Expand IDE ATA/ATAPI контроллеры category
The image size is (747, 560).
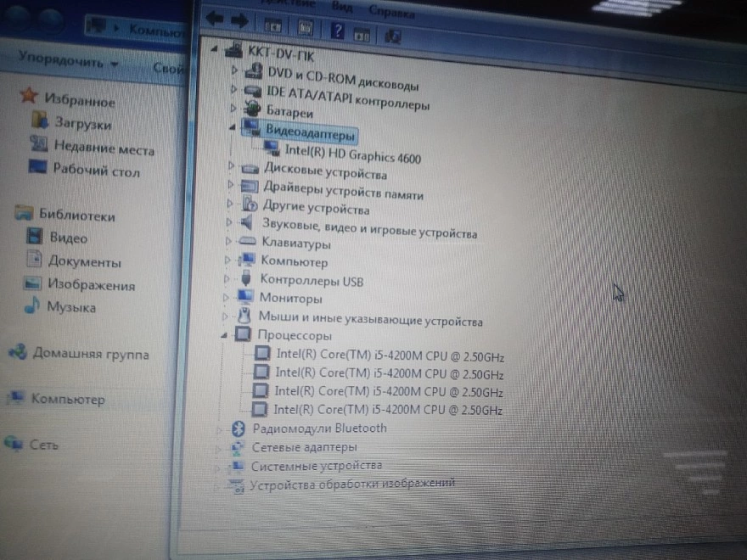point(233,88)
